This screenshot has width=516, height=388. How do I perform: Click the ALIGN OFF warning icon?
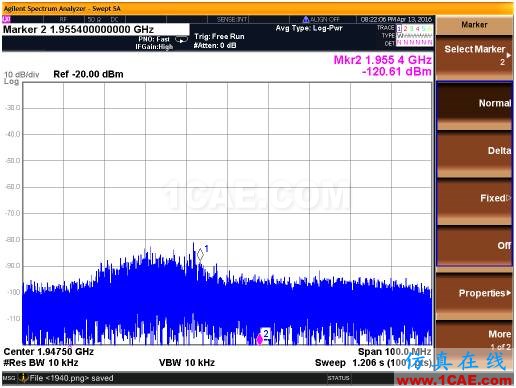coord(306,20)
